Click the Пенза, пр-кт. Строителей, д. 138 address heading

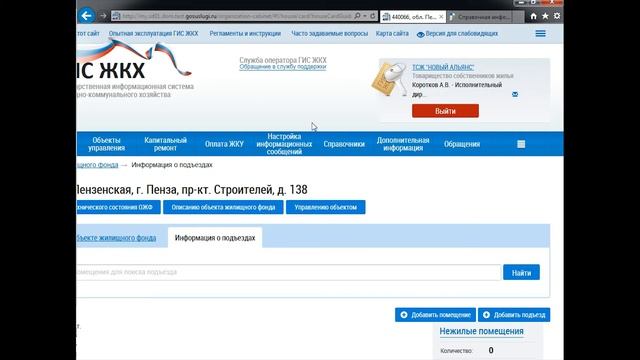click(192, 190)
